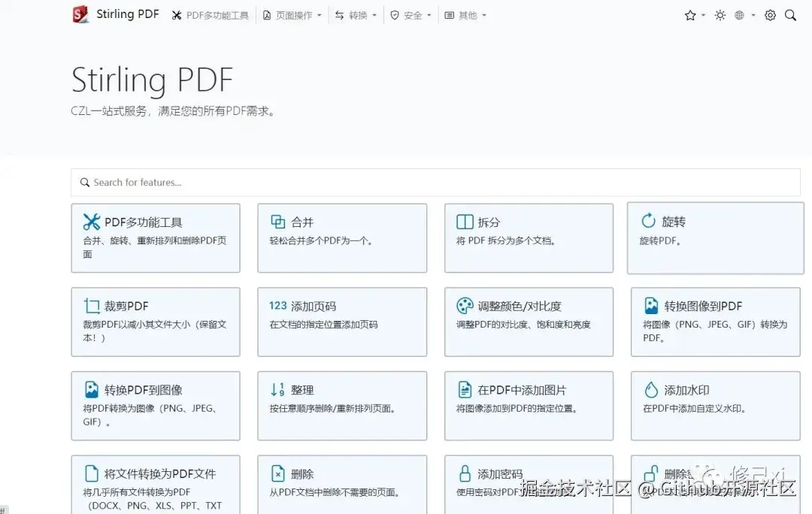This screenshot has width=812, height=514.
Task: Click the 拆分 split icon
Action: pos(465,222)
